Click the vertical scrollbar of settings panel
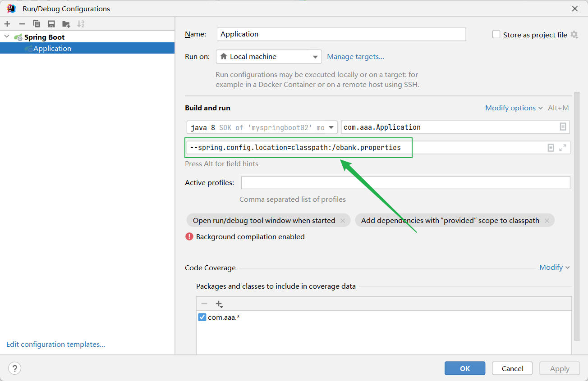 pyautogui.click(x=576, y=216)
